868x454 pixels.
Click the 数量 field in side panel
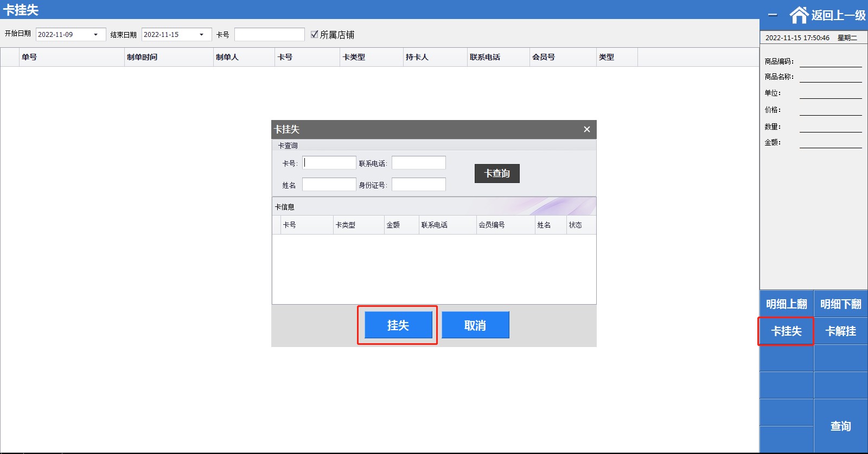point(831,127)
